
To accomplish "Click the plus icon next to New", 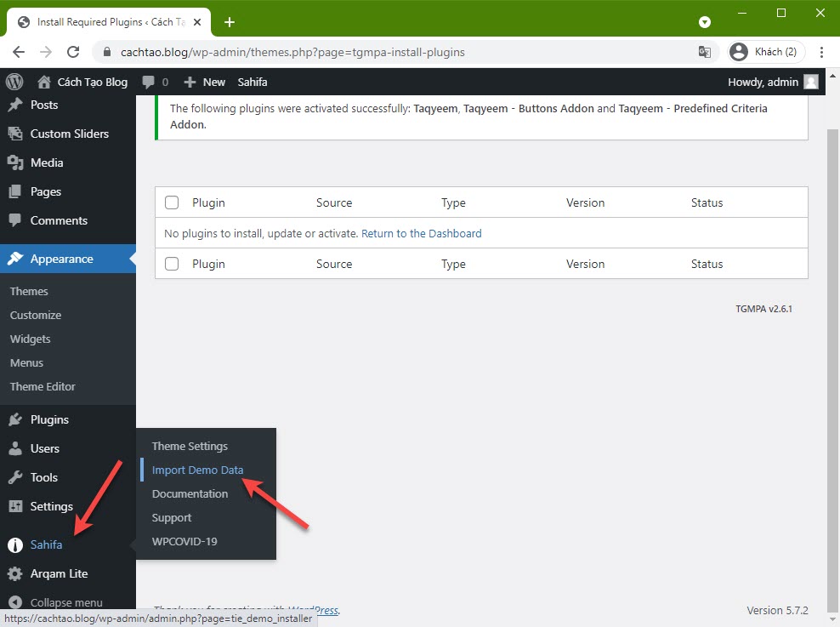I will (x=190, y=82).
